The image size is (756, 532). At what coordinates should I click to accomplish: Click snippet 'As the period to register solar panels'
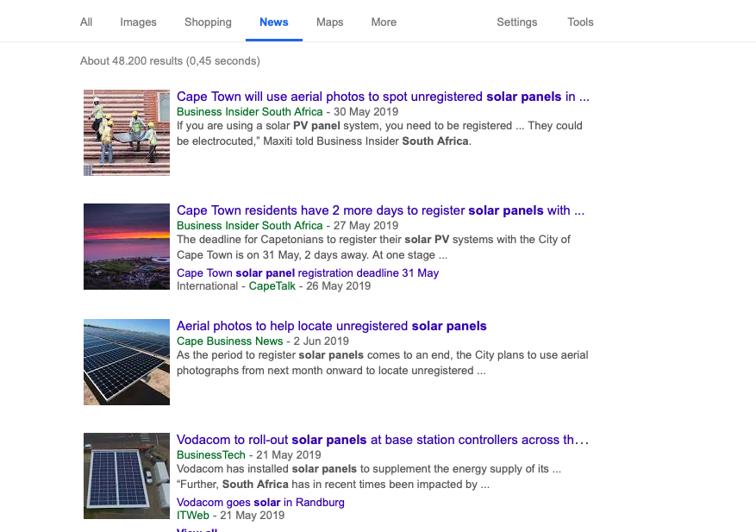(x=383, y=363)
